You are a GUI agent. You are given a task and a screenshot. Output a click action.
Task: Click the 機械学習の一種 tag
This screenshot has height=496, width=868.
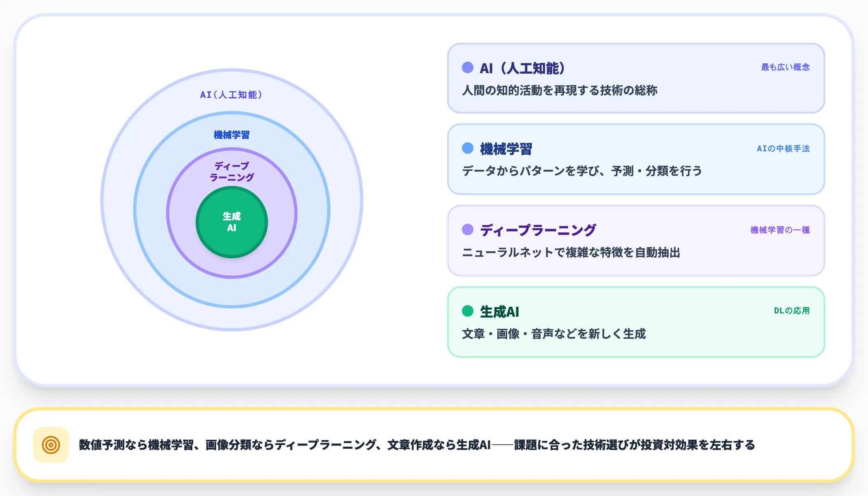pos(780,230)
